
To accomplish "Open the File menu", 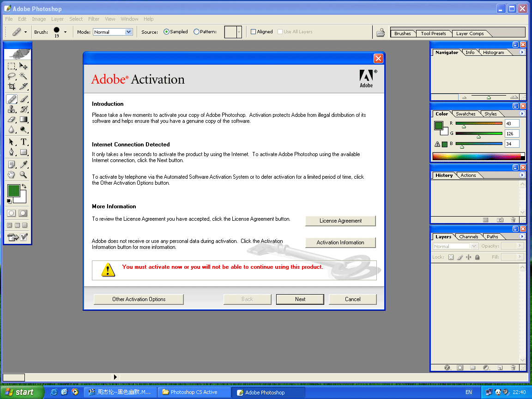I will (x=9, y=19).
